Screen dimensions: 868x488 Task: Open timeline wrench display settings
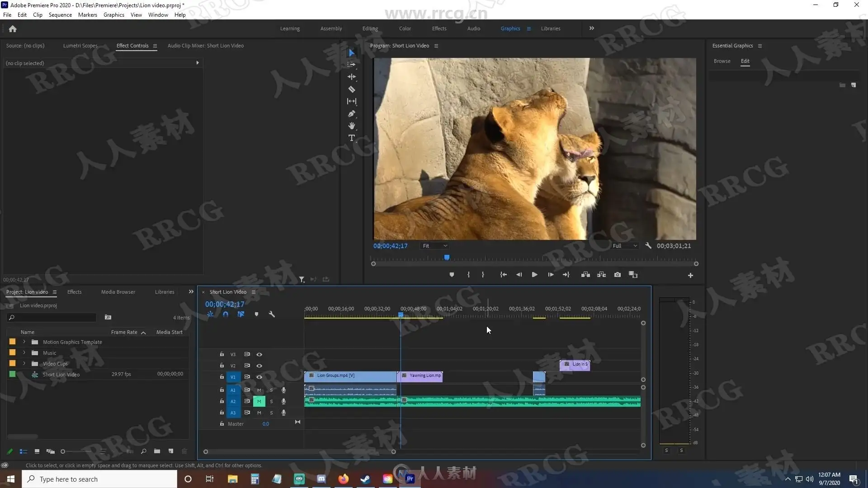point(272,314)
